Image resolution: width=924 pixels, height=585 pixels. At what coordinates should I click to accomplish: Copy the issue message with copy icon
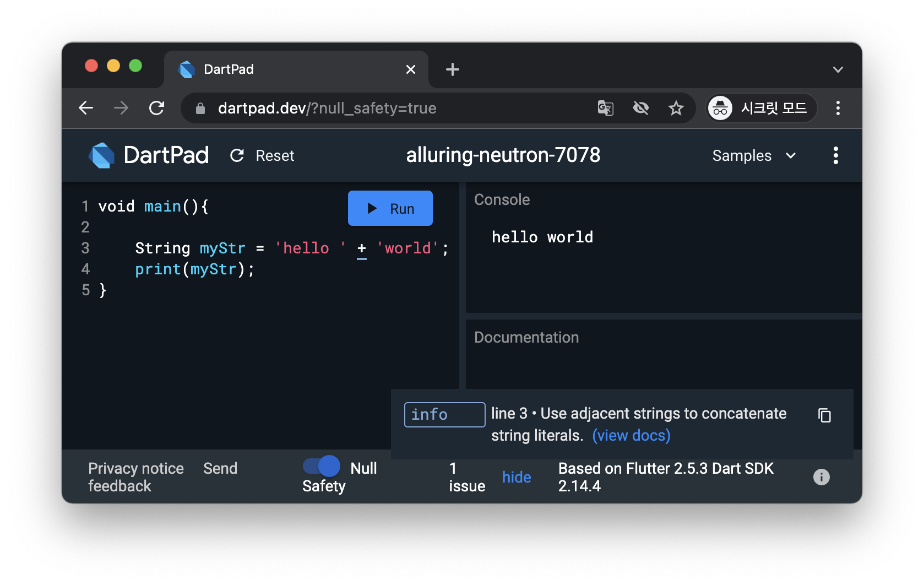click(824, 415)
